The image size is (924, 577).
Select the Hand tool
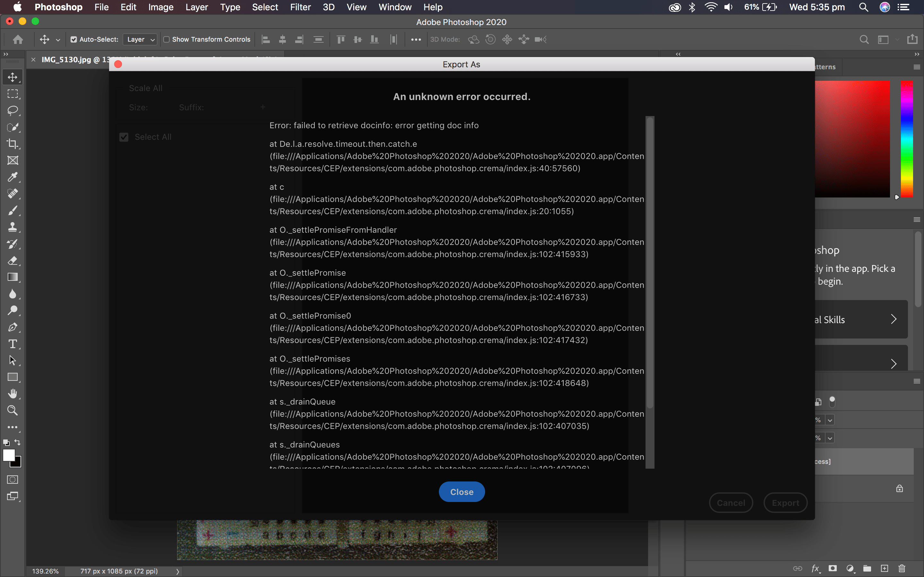click(13, 394)
